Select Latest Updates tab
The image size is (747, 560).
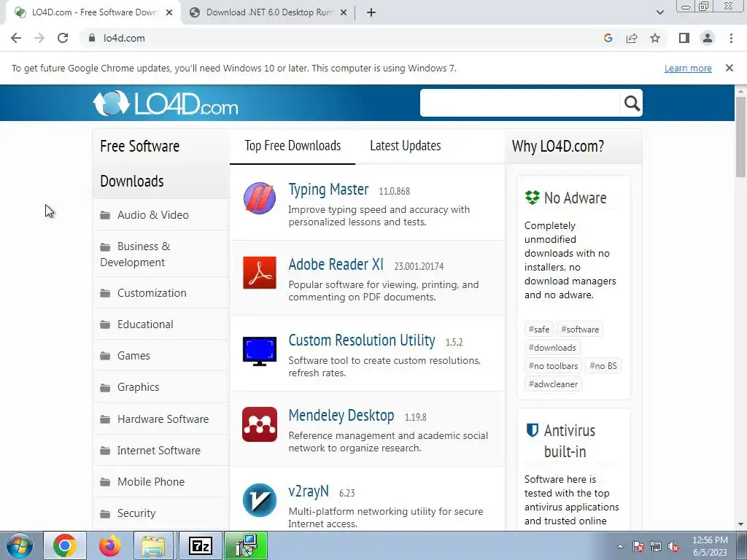click(x=406, y=146)
